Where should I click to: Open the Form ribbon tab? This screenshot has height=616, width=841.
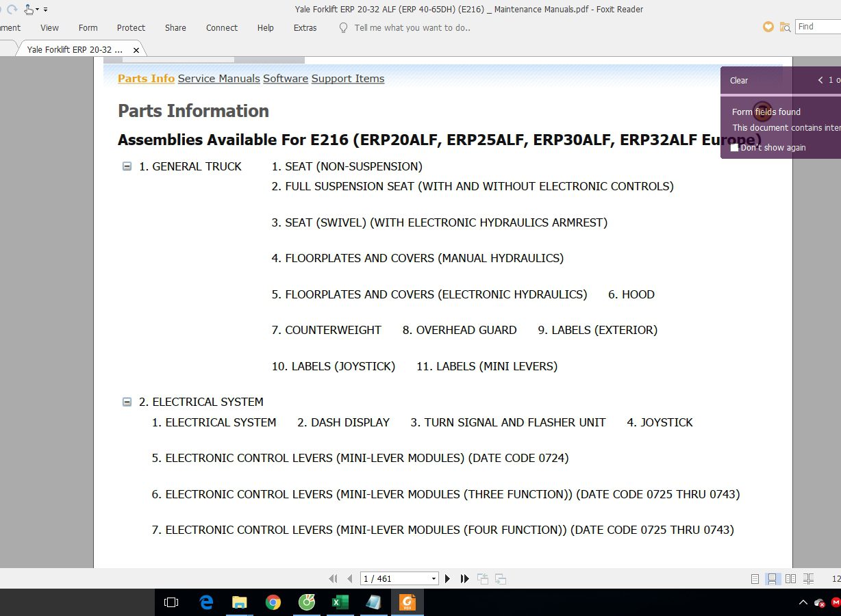click(88, 28)
